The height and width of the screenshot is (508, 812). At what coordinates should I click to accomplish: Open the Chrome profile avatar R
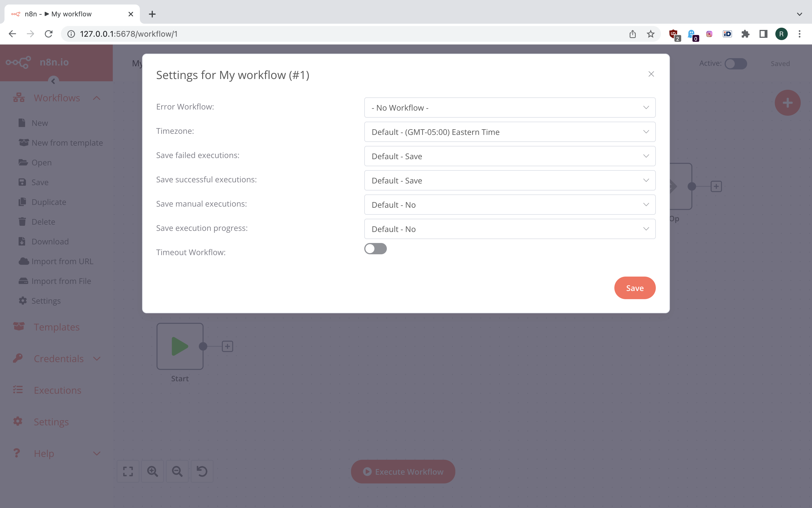coord(782,34)
